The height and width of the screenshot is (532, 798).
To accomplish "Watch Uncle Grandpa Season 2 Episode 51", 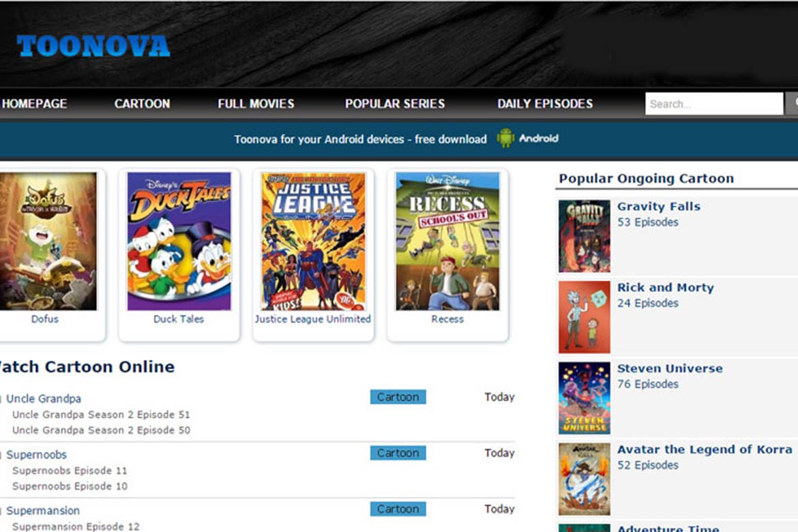I will [x=101, y=415].
